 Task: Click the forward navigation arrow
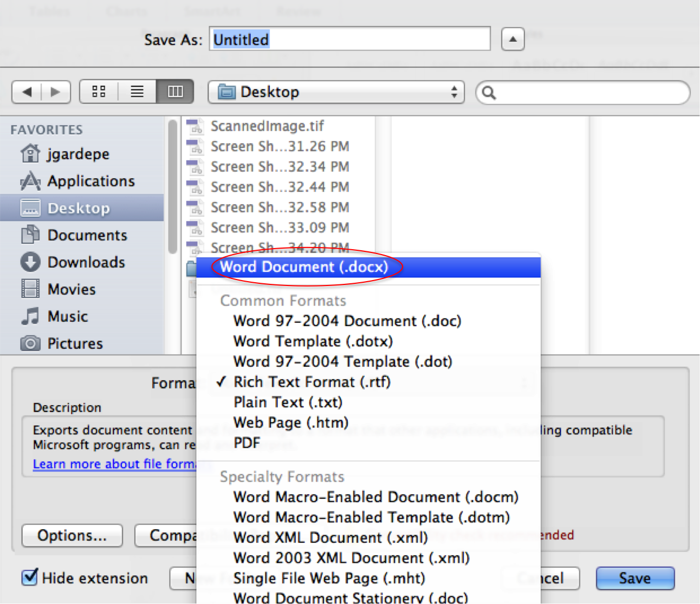click(x=56, y=92)
